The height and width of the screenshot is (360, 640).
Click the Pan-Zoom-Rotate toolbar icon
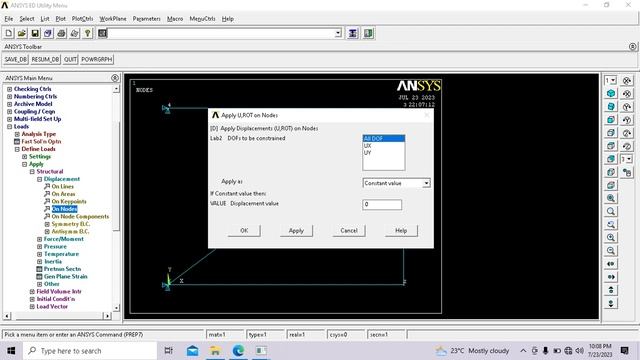point(48,33)
